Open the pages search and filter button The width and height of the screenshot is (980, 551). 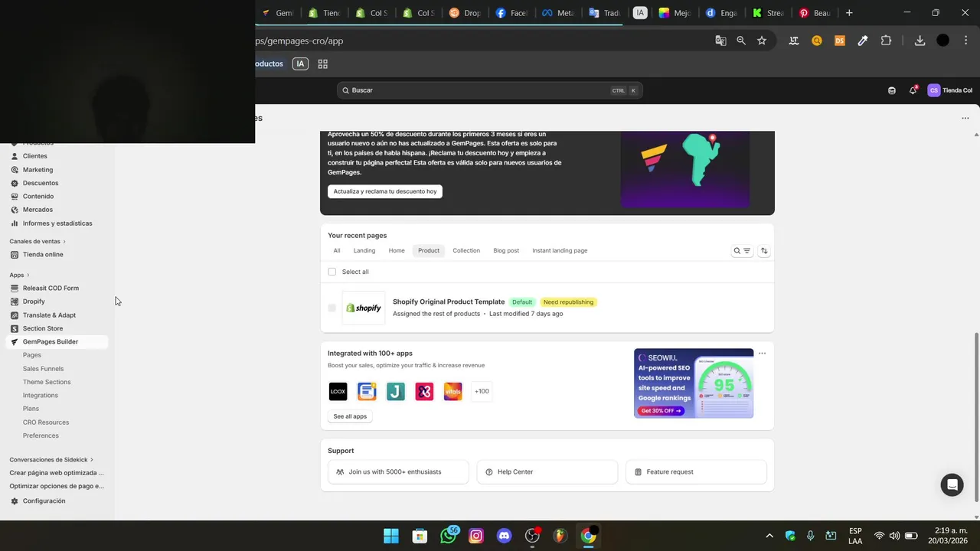(x=742, y=251)
